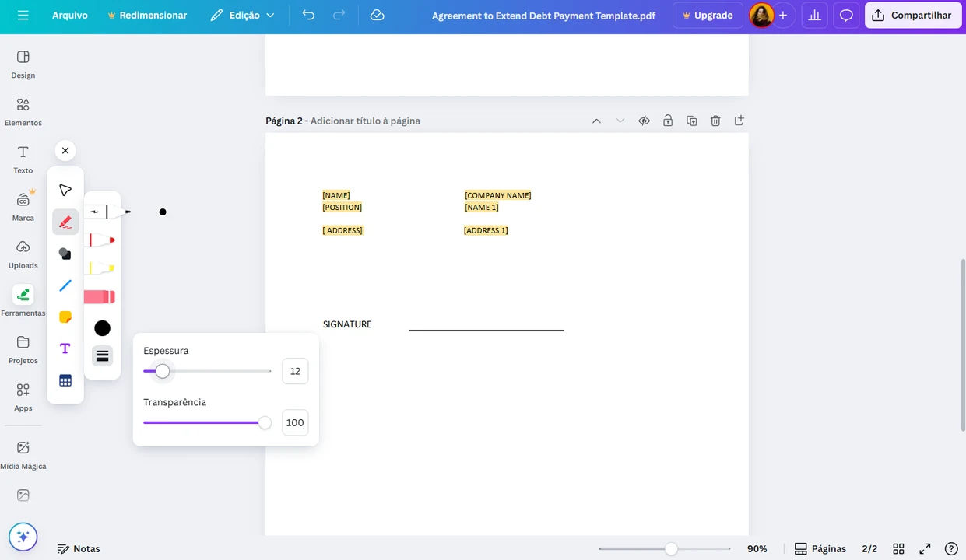
Task: Click the Espessura value field
Action: (295, 371)
